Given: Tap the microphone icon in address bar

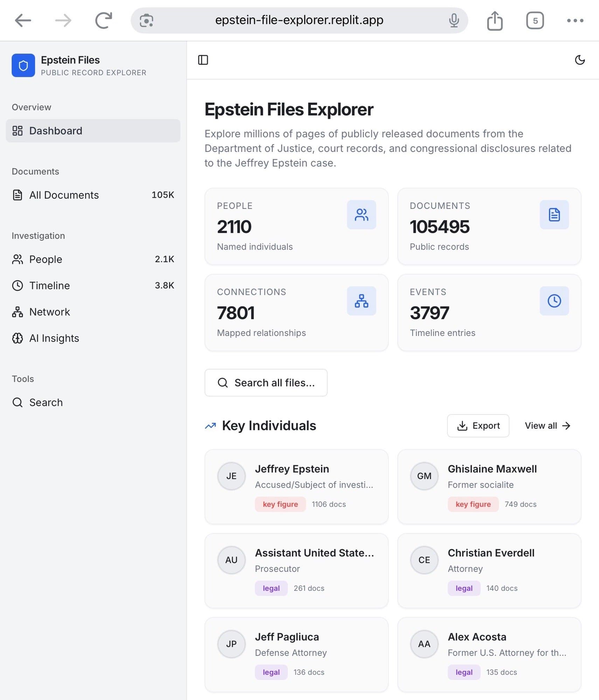Looking at the screenshot, I should [454, 21].
